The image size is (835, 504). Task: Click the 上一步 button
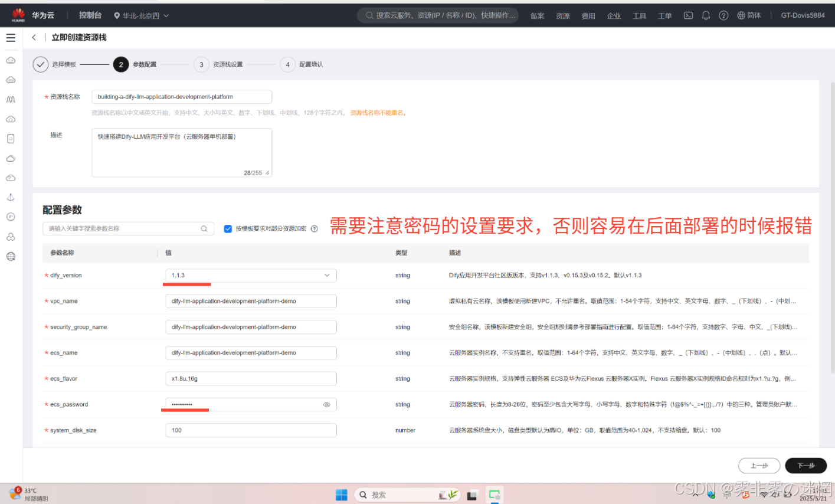pos(759,466)
